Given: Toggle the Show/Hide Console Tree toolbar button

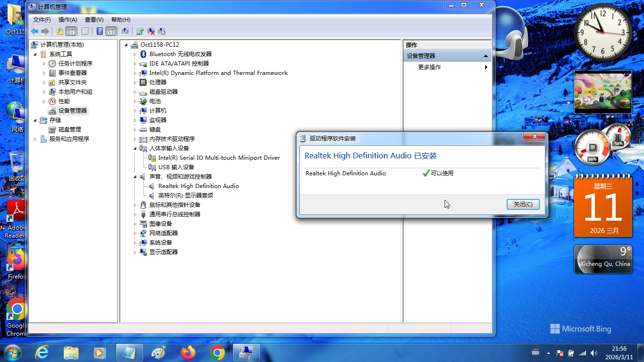Looking at the screenshot, I should click(71, 31).
